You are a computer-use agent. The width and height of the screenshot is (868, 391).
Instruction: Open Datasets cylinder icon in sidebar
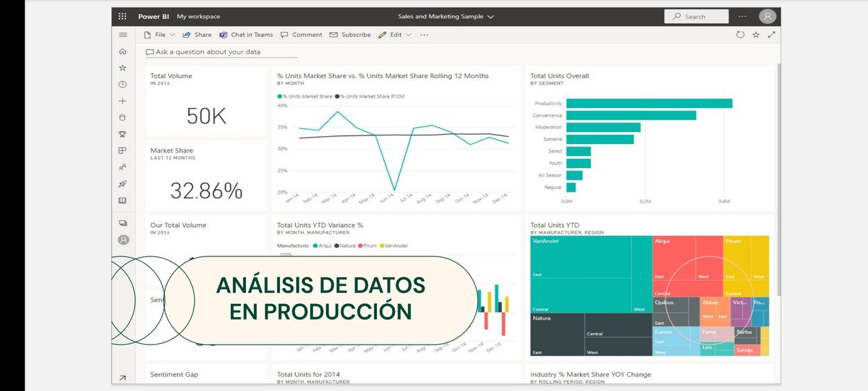coord(123,117)
